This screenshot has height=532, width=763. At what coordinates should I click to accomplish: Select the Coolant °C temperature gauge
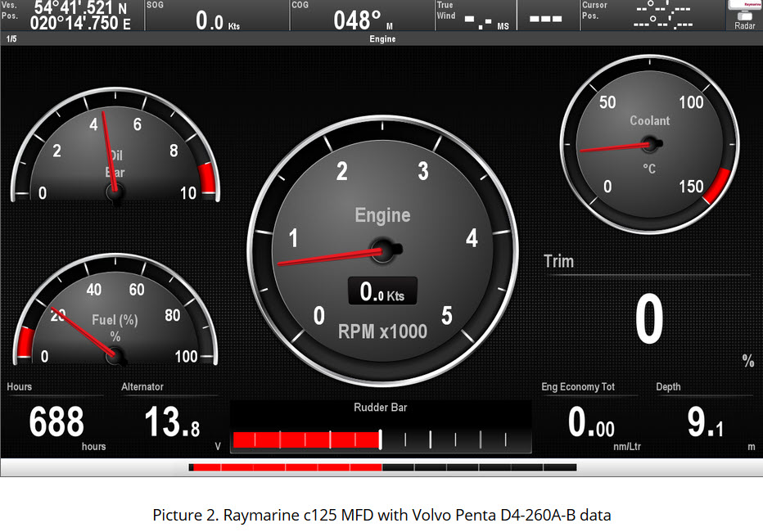[650, 144]
